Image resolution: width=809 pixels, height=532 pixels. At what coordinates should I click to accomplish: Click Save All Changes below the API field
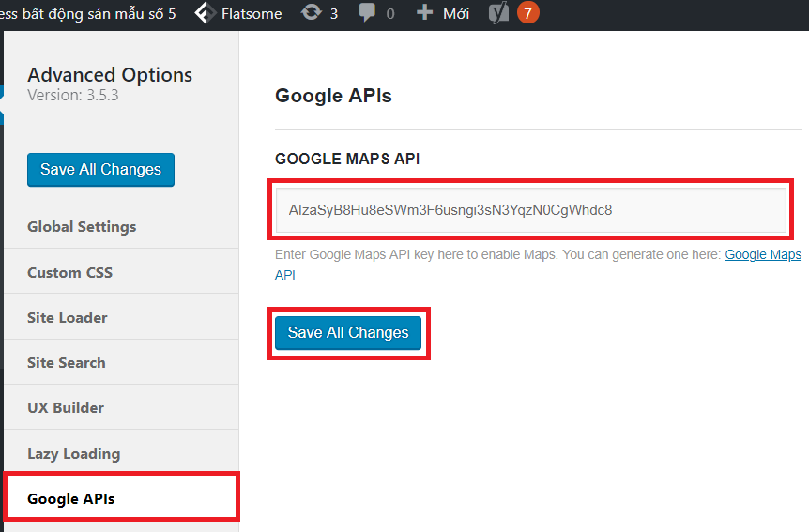click(x=348, y=333)
